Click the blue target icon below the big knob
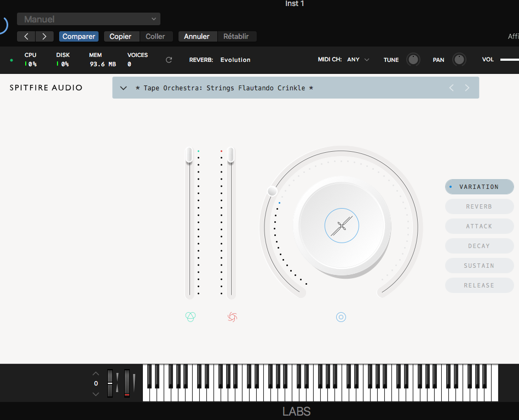519x420 pixels. coord(341,317)
